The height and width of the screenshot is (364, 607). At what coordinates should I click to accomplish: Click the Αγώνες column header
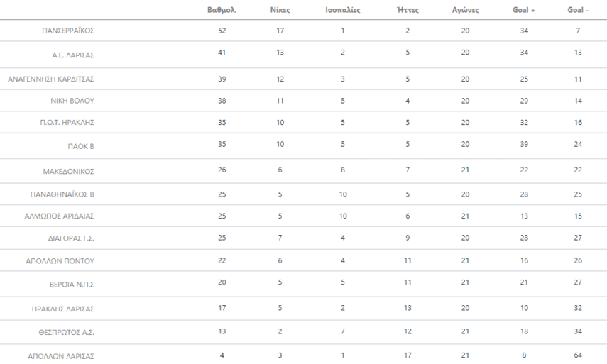(x=465, y=11)
